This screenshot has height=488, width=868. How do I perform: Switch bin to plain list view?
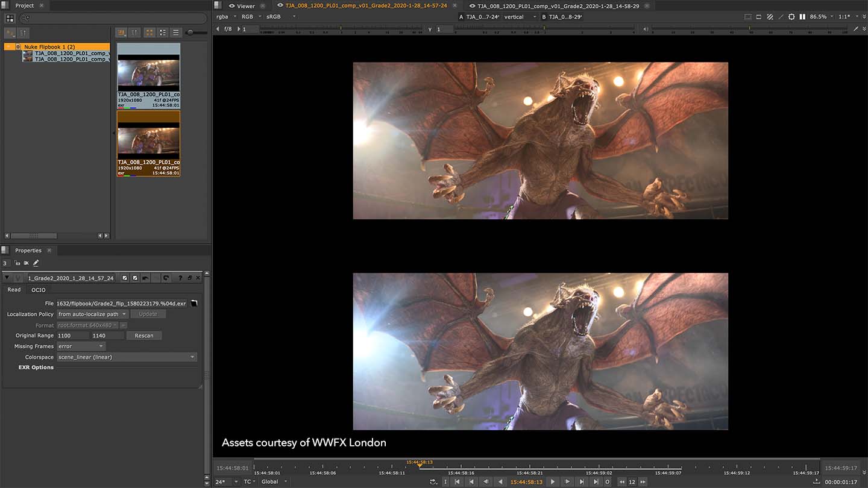pyautogui.click(x=176, y=33)
